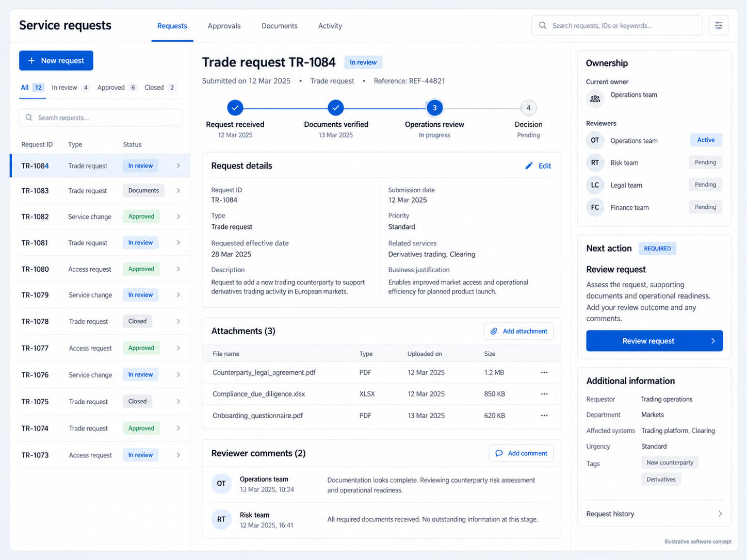Click the OT reviewer avatar in Ownership
This screenshot has height=560, width=747.
[595, 140]
